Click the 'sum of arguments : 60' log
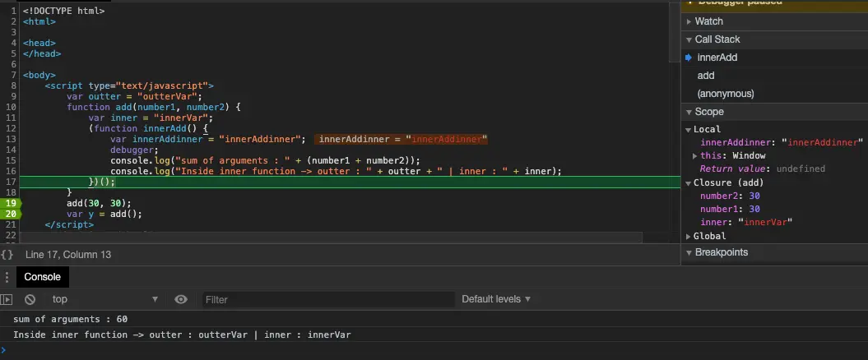868x360 pixels. pyautogui.click(x=70, y=319)
